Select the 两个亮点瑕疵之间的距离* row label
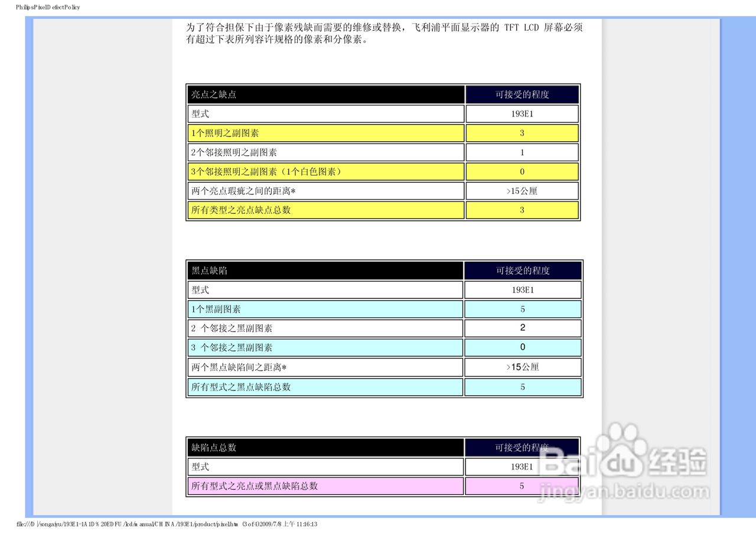The height and width of the screenshot is (534, 756). point(326,191)
